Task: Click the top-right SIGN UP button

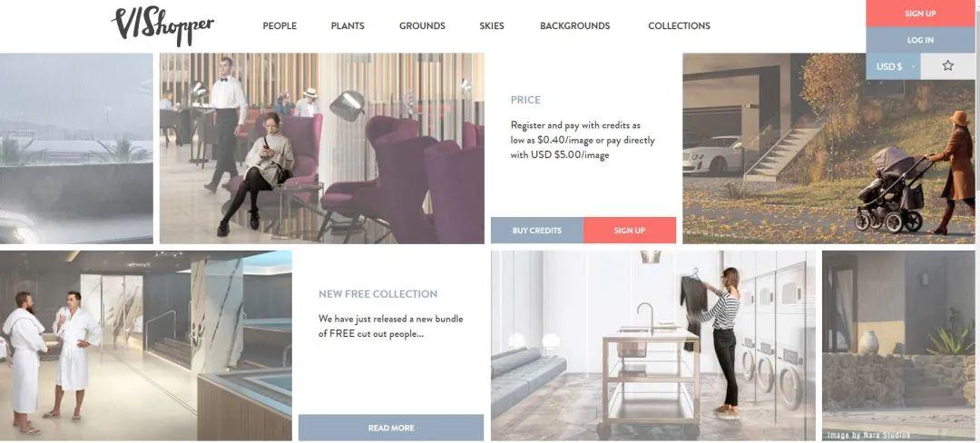Action: 921,13
